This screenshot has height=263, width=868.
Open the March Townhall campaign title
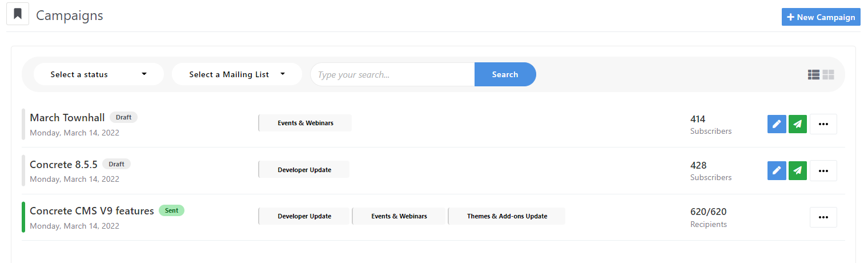coord(67,118)
